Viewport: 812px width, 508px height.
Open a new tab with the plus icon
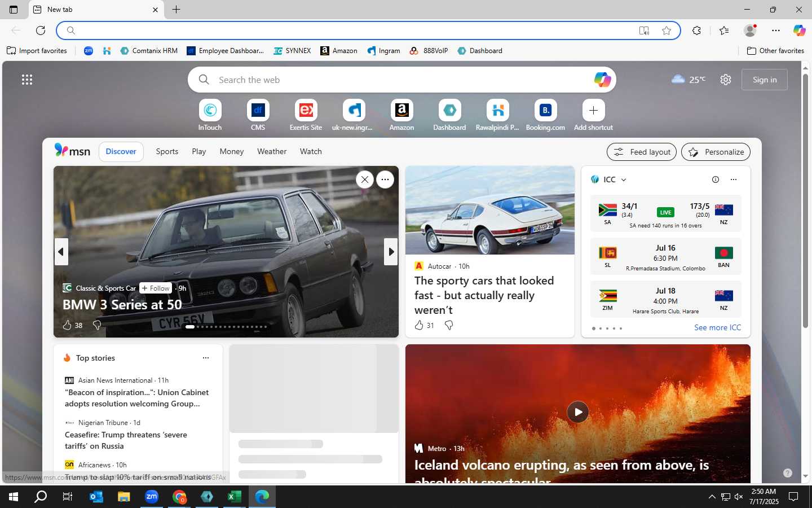click(176, 10)
